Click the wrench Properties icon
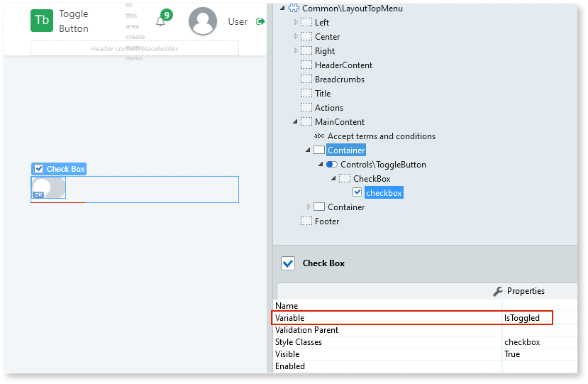588x384 pixels. 498,291
